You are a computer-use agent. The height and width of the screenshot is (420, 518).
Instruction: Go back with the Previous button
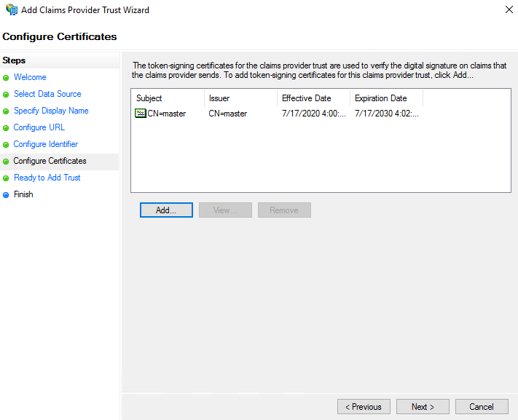tap(364, 407)
